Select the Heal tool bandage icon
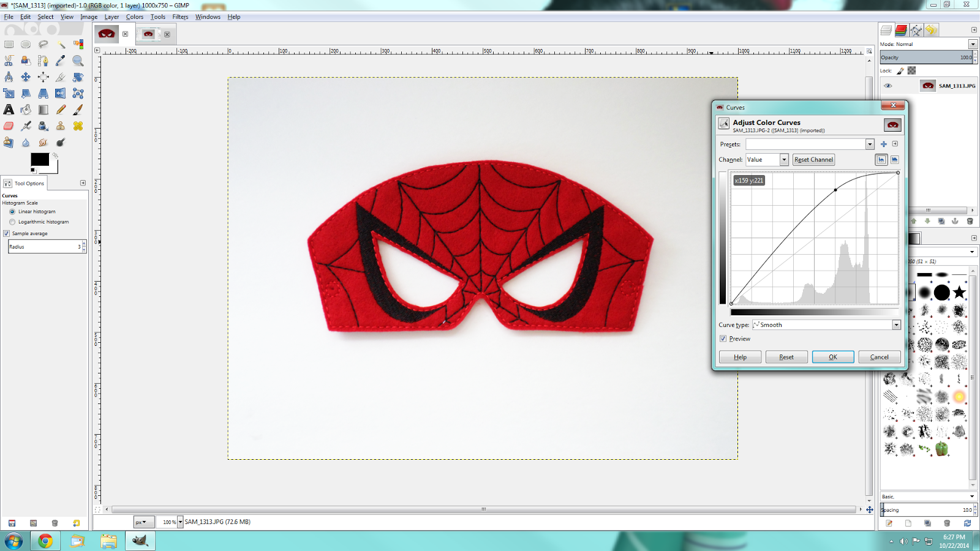 pos(78,126)
